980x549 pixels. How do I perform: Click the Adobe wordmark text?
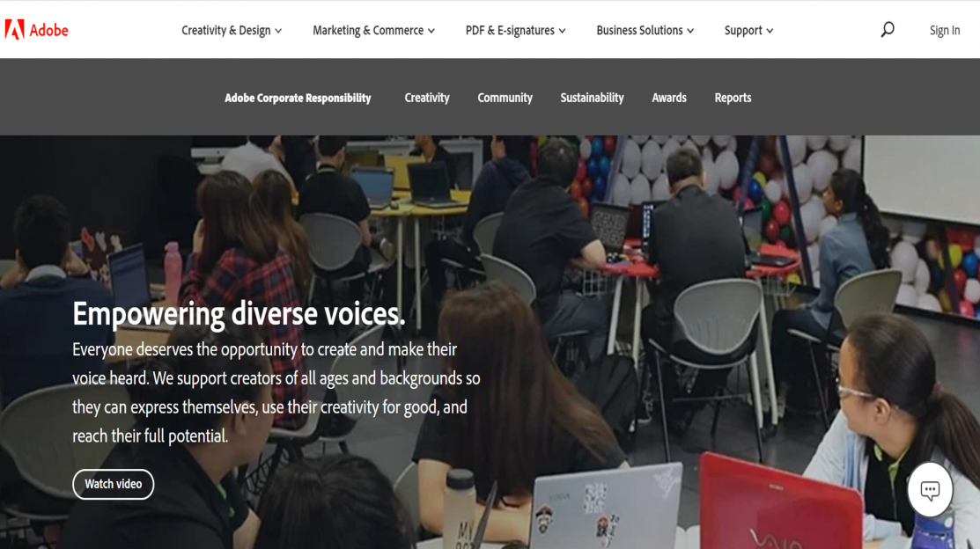tap(48, 30)
